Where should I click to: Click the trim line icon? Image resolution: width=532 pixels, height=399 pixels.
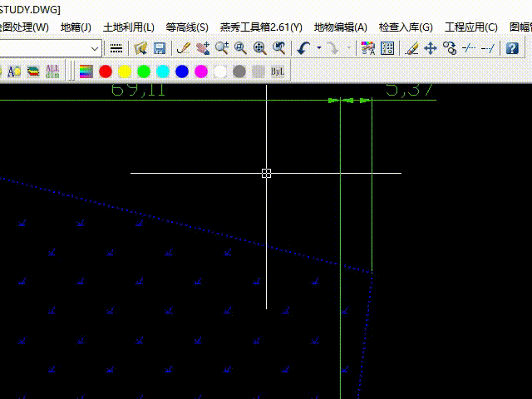(x=469, y=48)
